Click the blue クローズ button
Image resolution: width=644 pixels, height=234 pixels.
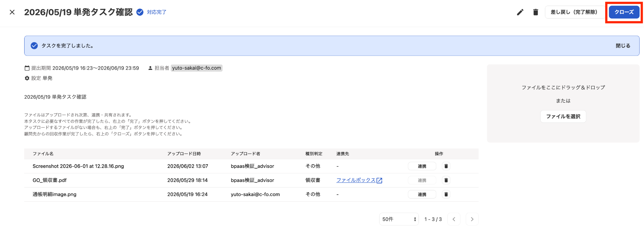(624, 12)
